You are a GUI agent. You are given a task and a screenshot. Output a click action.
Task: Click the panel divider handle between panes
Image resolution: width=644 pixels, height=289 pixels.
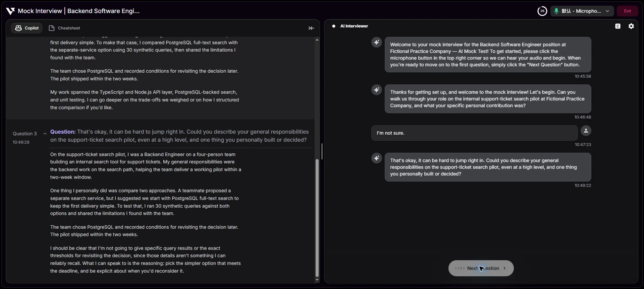[322, 151]
